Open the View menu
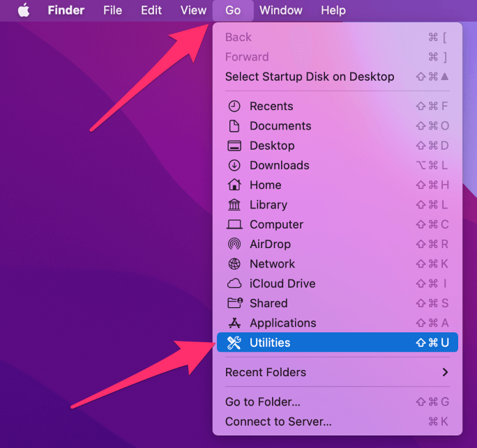The height and width of the screenshot is (448, 477). 193,10
